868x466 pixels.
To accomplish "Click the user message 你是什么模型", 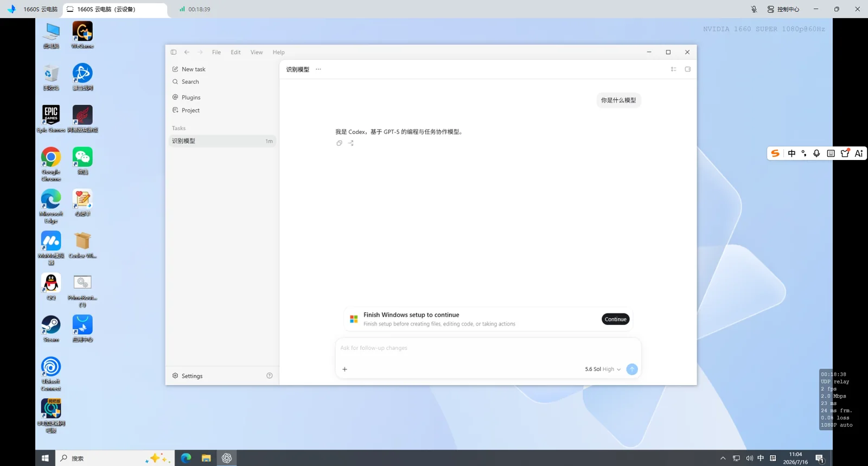I will tap(618, 100).
